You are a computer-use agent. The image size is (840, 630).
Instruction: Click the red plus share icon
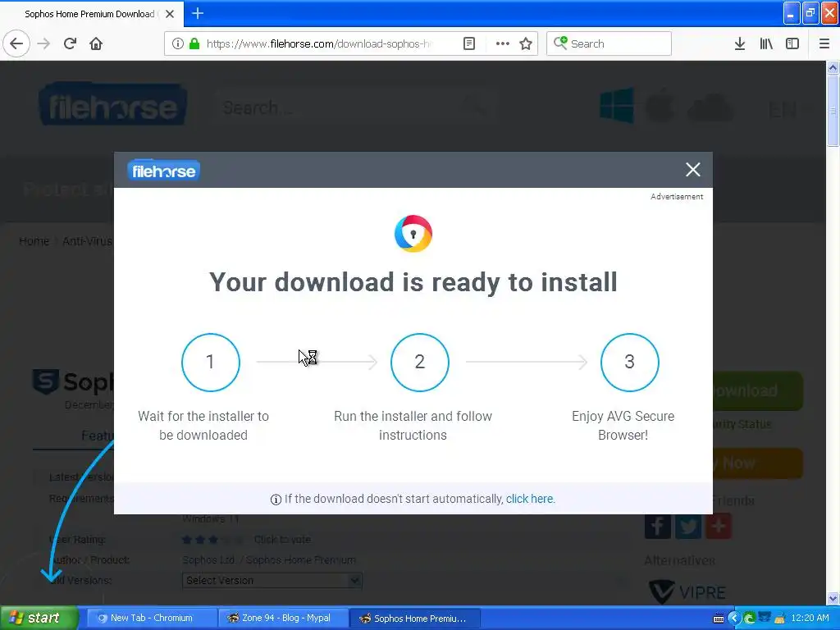point(719,526)
